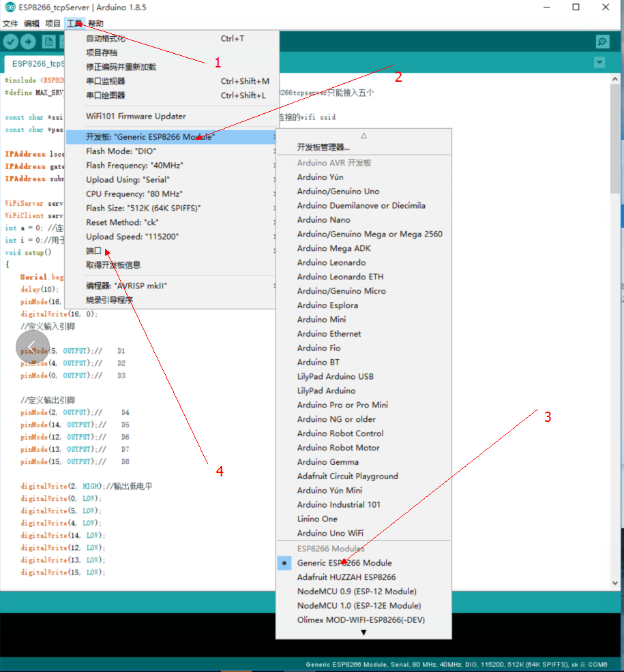This screenshot has width=624, height=672.
Task: Choose Arduino Leonardo ETH board
Action: [x=363, y=277]
